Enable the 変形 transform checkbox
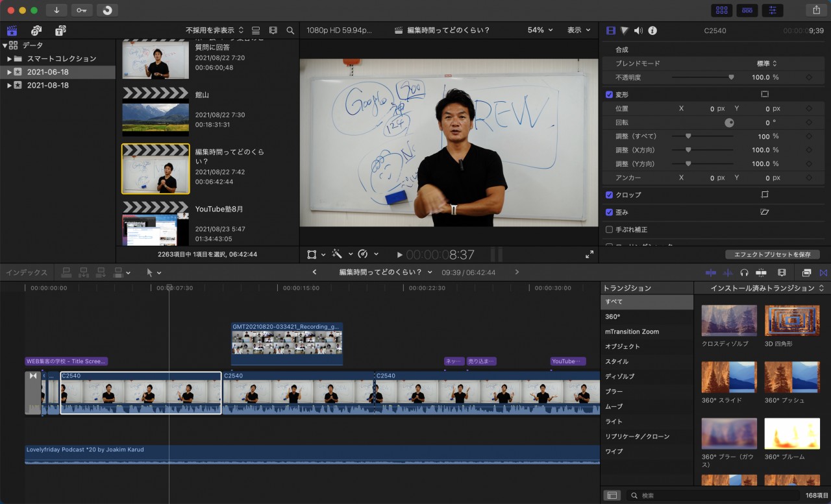The height and width of the screenshot is (504, 831). tap(609, 95)
